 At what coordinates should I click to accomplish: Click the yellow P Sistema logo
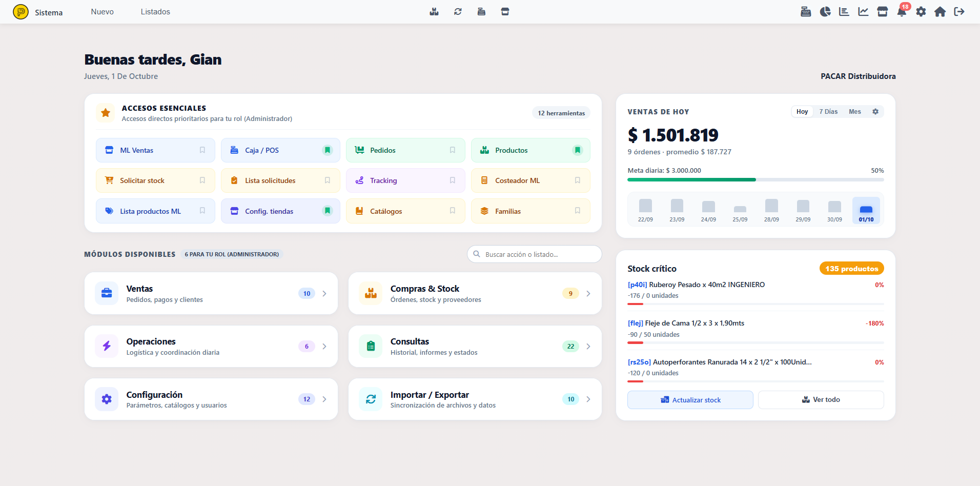pos(21,12)
